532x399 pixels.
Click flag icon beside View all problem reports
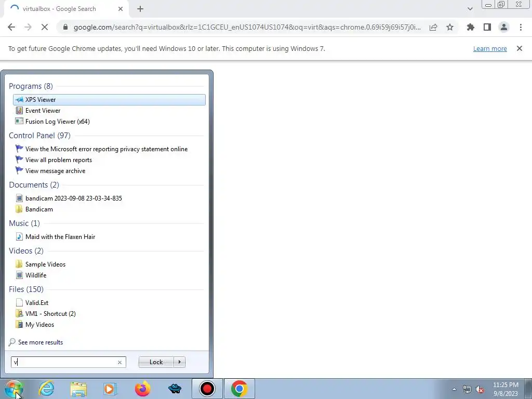click(19, 159)
